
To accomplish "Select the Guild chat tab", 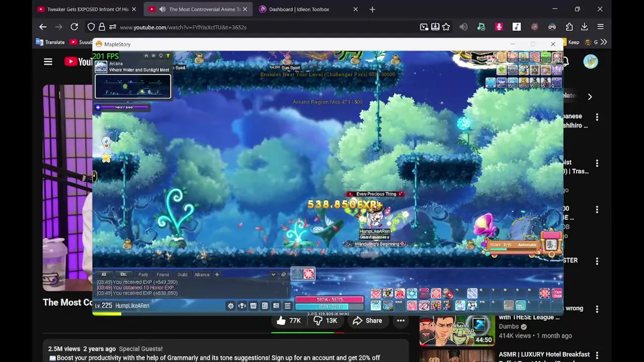I will [x=182, y=275].
